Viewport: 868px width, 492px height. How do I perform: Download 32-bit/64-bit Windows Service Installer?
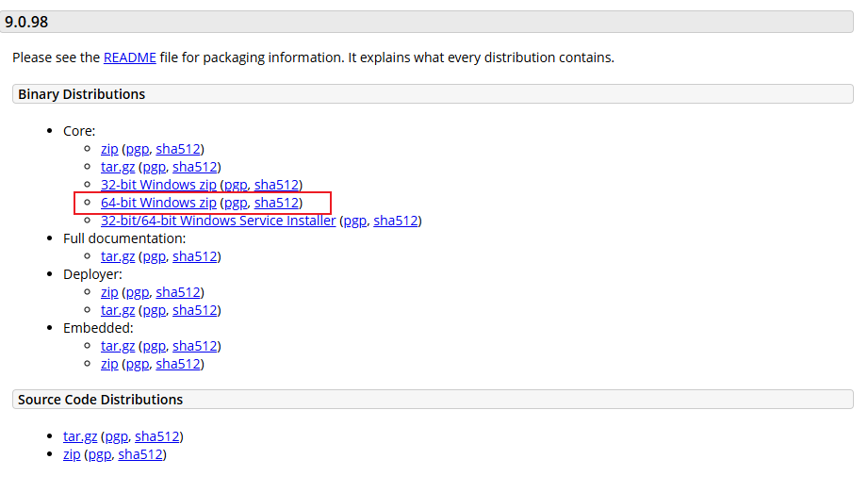click(218, 221)
